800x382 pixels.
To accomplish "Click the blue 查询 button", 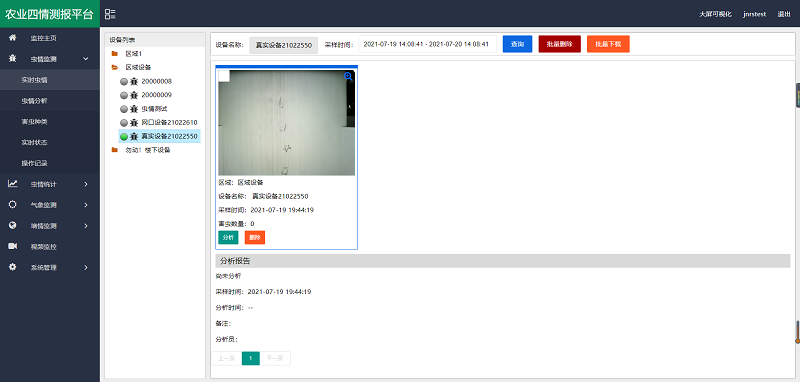I will click(x=517, y=44).
